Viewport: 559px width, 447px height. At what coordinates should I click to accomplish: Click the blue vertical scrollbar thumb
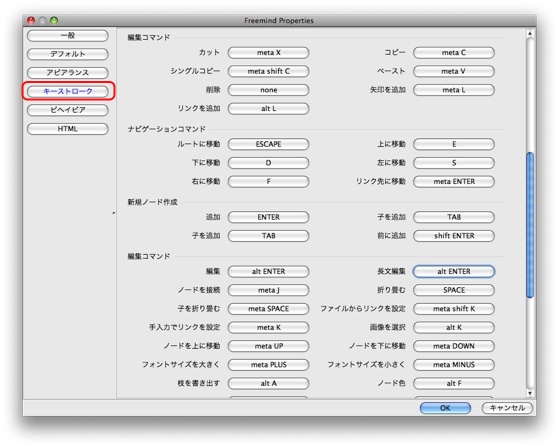pos(530,225)
